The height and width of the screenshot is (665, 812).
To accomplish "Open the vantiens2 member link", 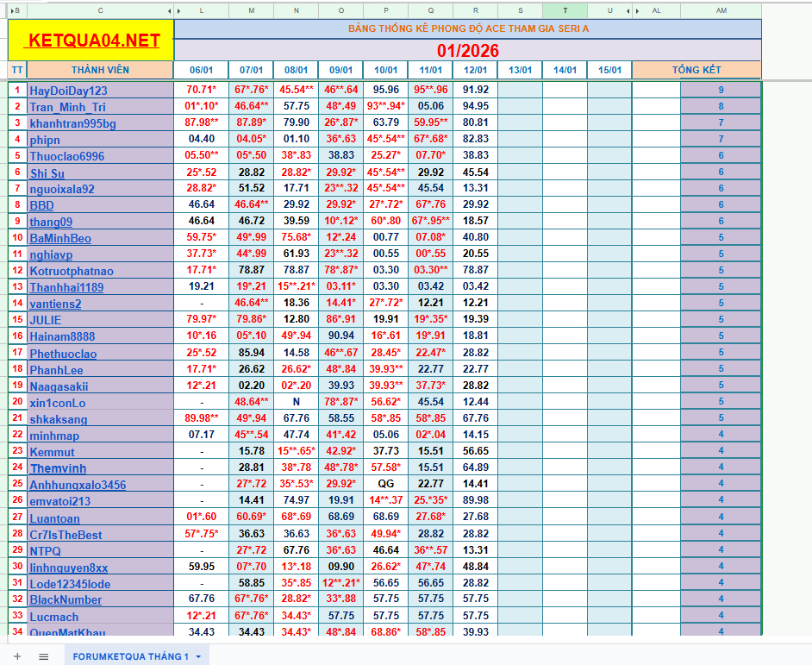I will click(55, 304).
